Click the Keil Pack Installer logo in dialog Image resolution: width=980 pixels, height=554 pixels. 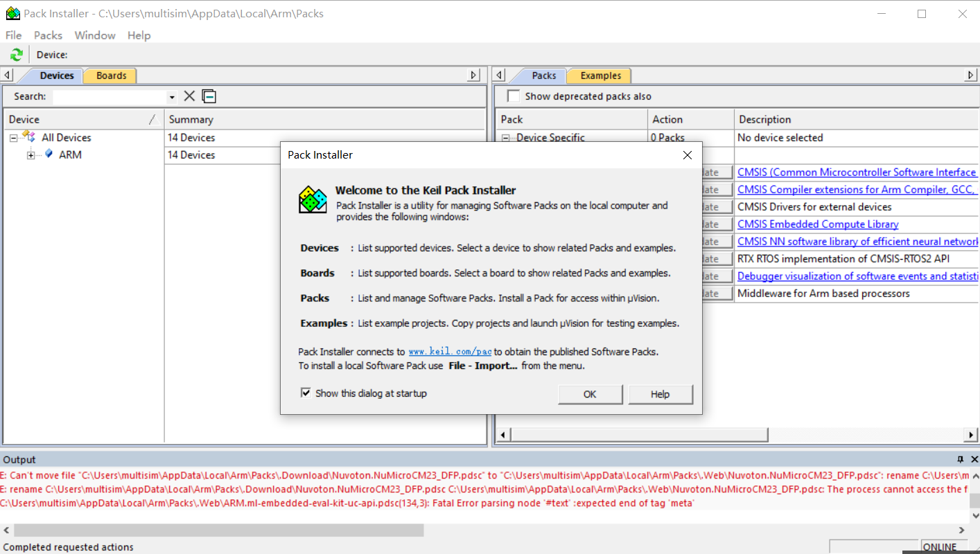click(313, 199)
